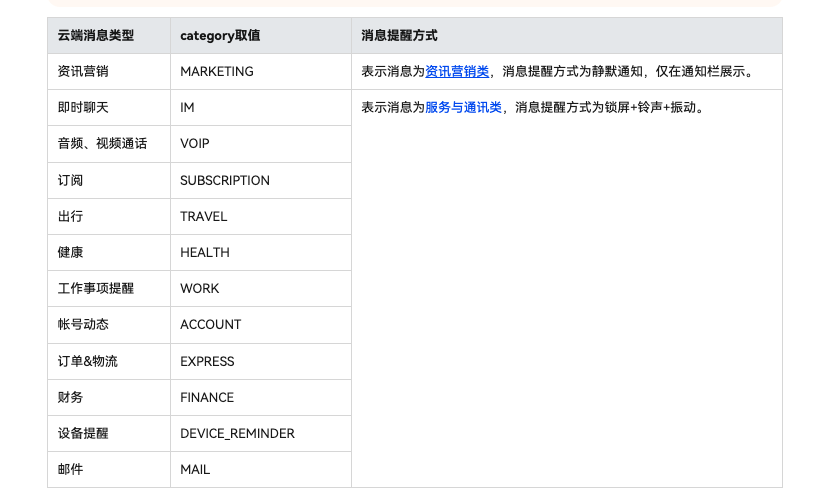Select the DEVICE_REMINDER value cell
The height and width of the screenshot is (499, 818).
coord(261,433)
